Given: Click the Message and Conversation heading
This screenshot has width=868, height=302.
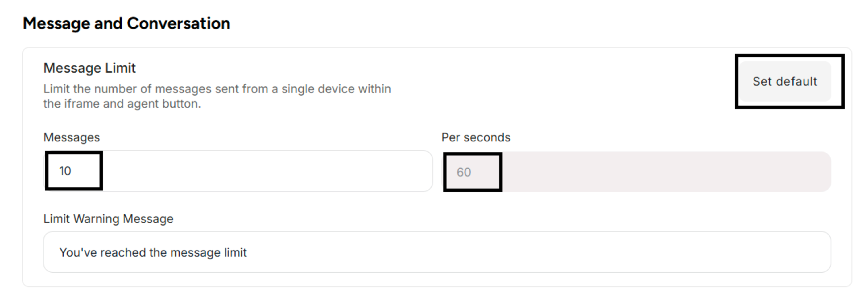Looking at the screenshot, I should tap(126, 24).
